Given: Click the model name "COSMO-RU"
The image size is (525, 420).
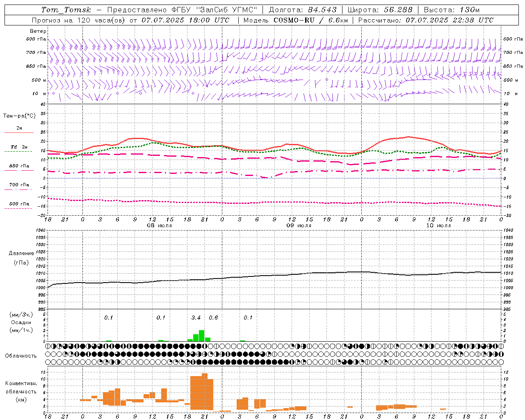Looking at the screenshot, I should click(294, 20).
